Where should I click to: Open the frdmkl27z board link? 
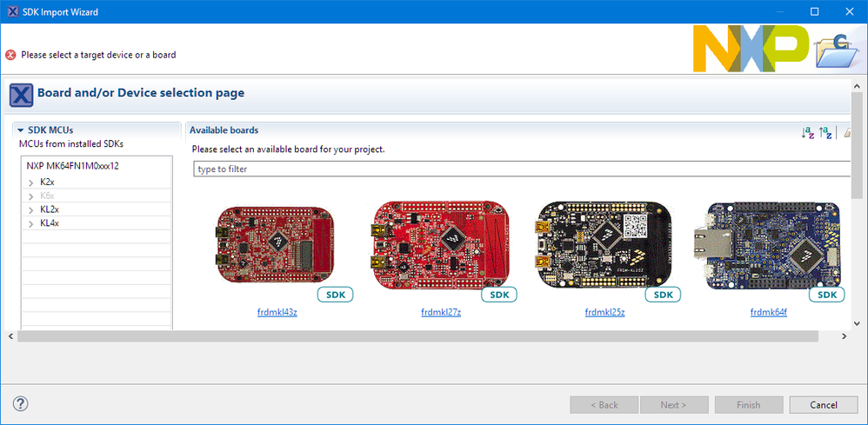pyautogui.click(x=441, y=312)
